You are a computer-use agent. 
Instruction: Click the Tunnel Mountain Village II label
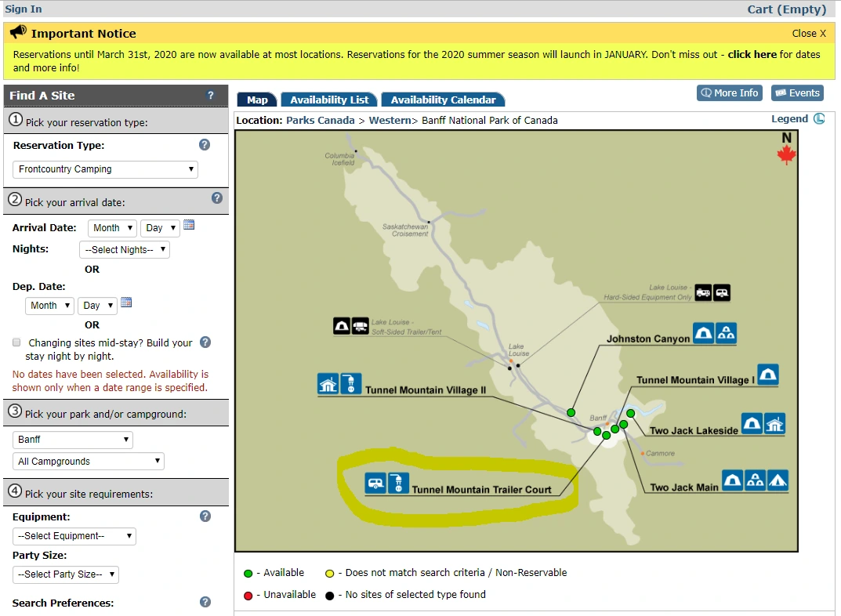coord(426,390)
